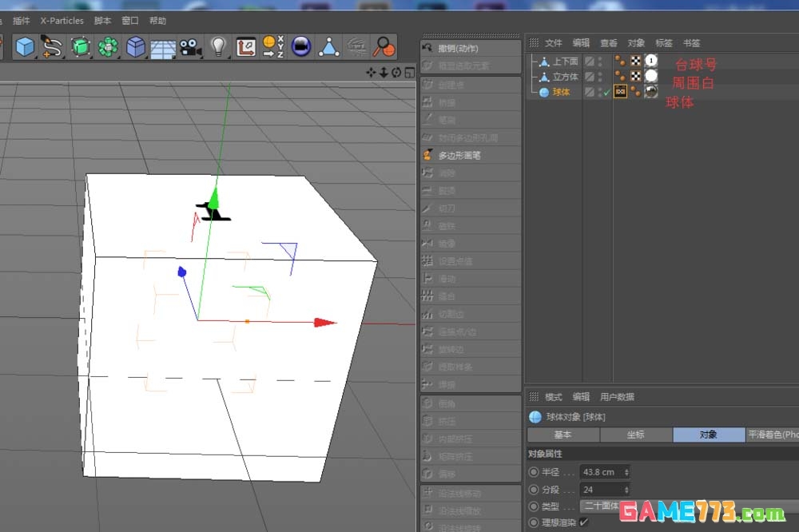Click the 立方体 object icon in the object list

coord(546,76)
